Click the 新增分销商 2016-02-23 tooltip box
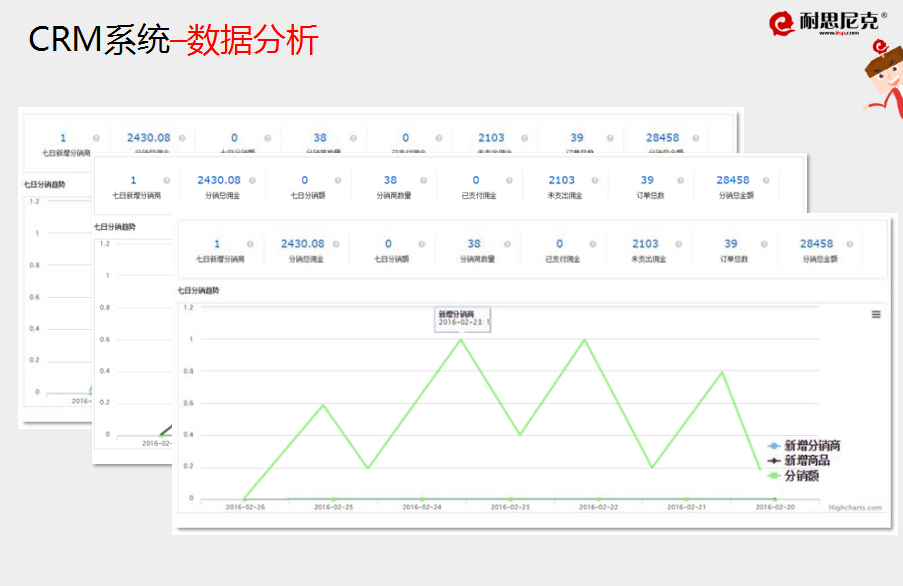The image size is (903, 586). [x=462, y=319]
